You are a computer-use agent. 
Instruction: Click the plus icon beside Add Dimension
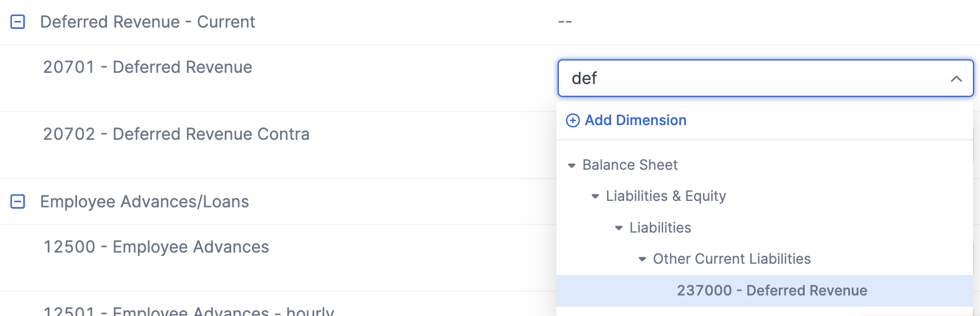click(x=572, y=120)
